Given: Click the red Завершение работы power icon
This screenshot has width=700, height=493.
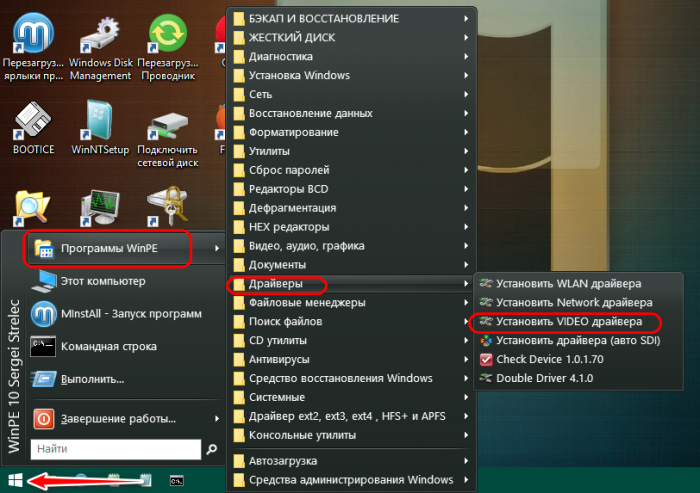Looking at the screenshot, I should [x=44, y=419].
